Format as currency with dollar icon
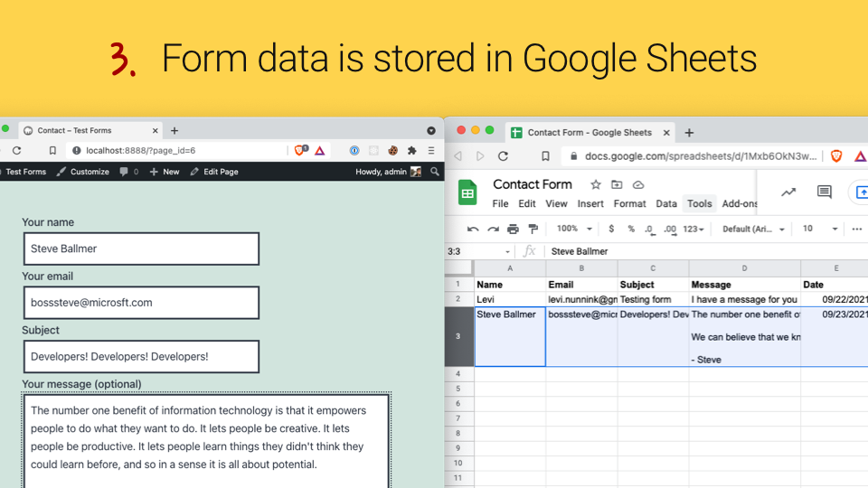The width and height of the screenshot is (868, 488). tap(611, 230)
